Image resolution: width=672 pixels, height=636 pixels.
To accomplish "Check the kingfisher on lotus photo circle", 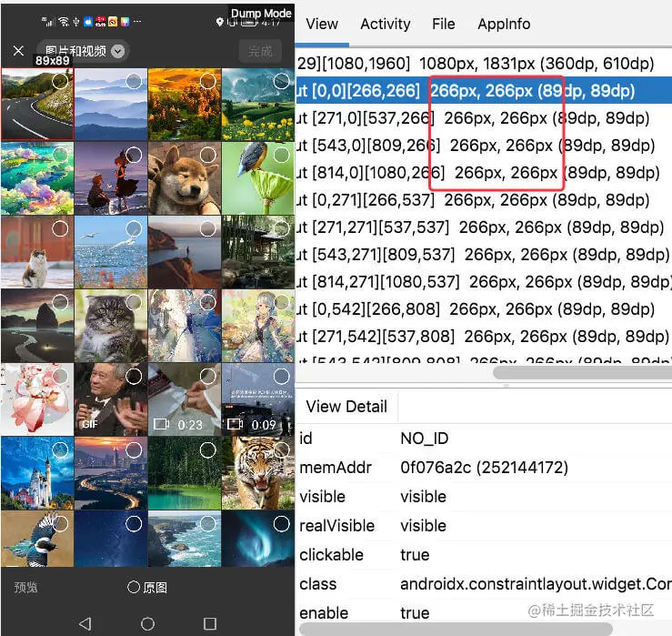I will point(282,155).
